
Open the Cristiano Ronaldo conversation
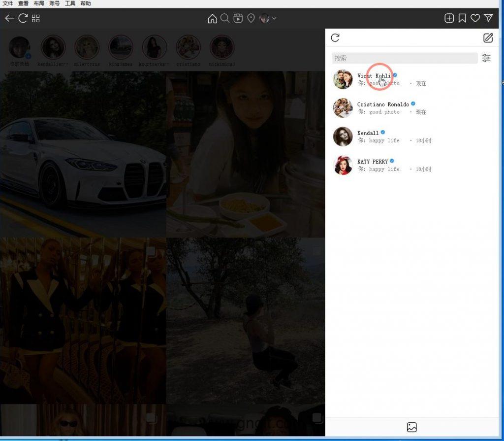(x=384, y=108)
